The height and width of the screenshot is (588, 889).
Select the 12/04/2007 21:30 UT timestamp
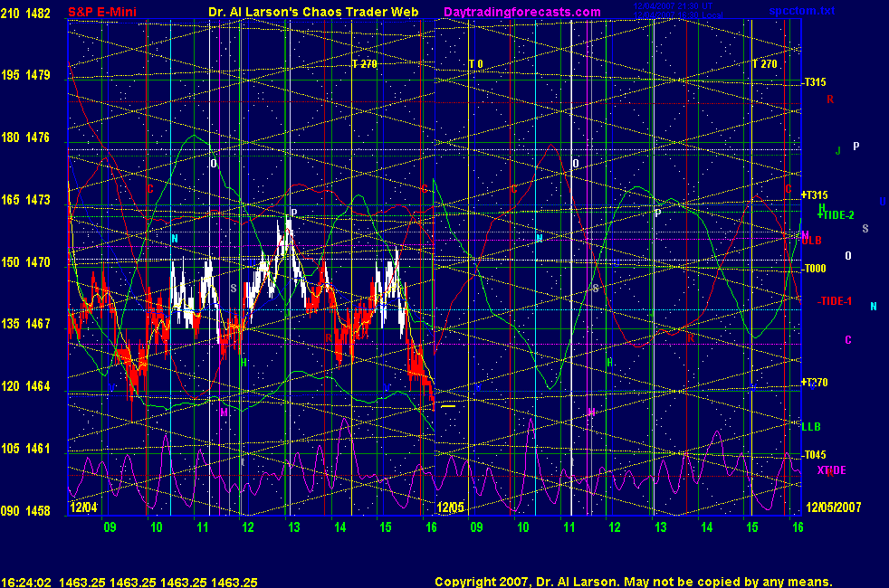coord(673,5)
